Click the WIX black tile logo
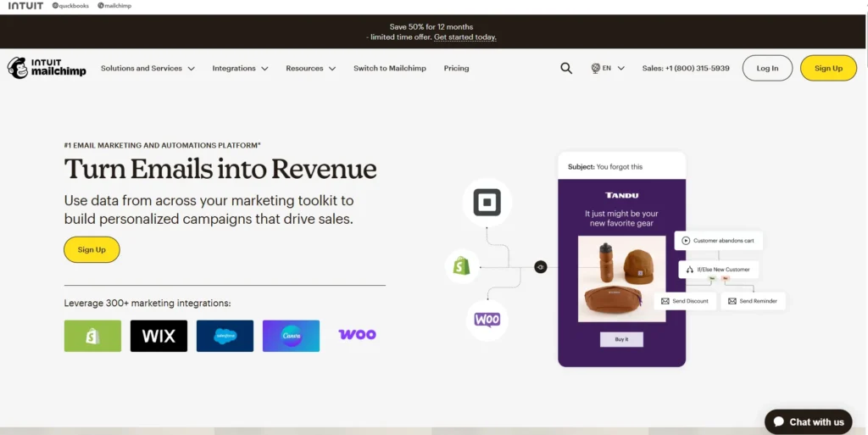The image size is (868, 435). point(159,336)
